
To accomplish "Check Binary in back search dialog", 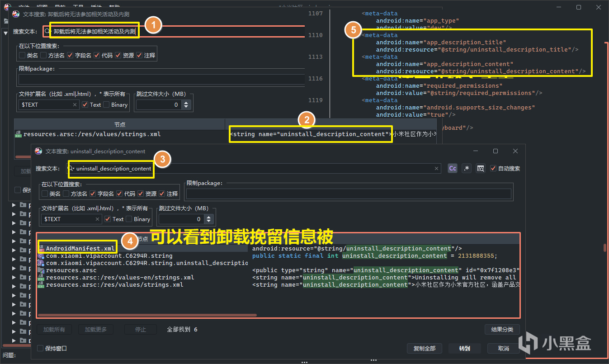I will click(x=107, y=104).
